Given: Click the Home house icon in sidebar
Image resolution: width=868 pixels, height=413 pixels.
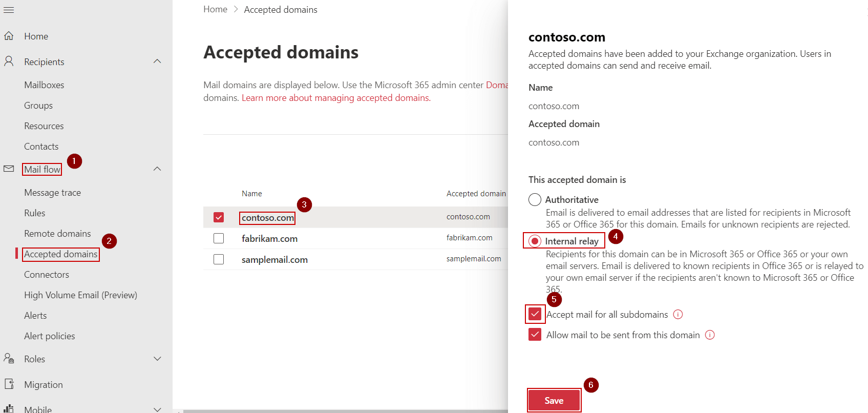Looking at the screenshot, I should coord(9,36).
